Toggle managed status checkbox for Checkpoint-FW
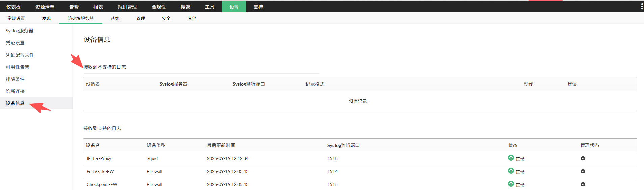The image size is (644, 190). [583, 184]
